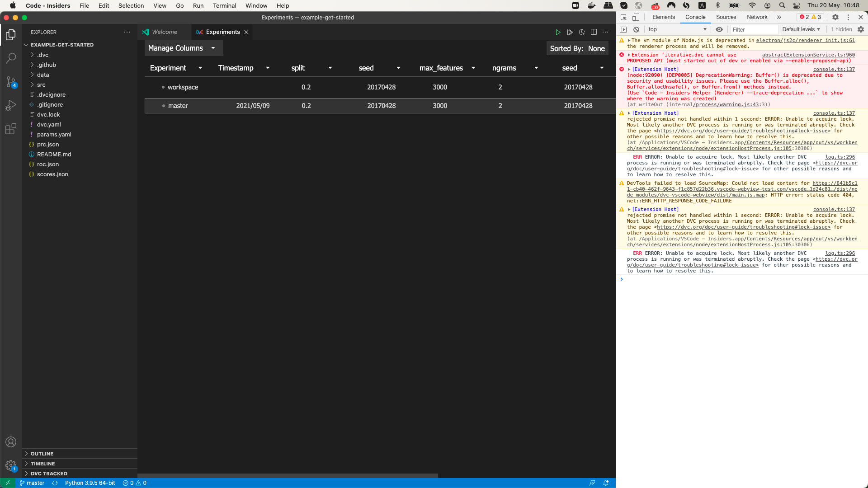Screen dimensions: 868x488
Task: Click the green Run experiment play icon
Action: (x=558, y=32)
